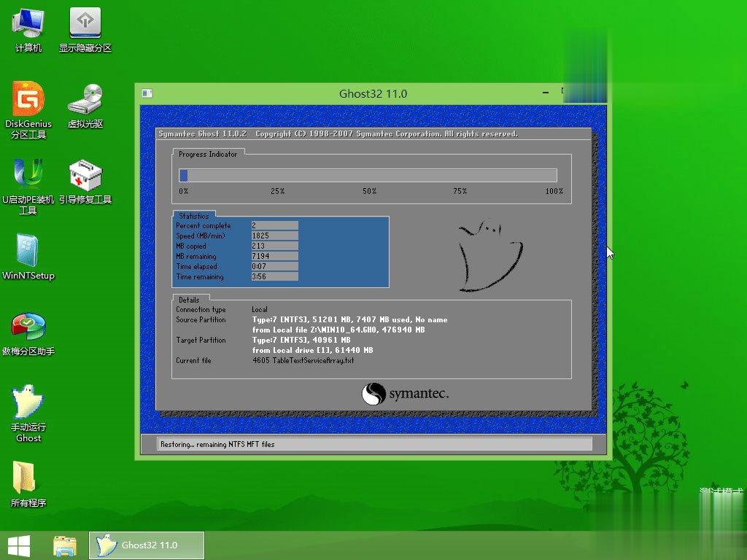The width and height of the screenshot is (747, 560).
Task: Click the Connection type value Local
Action: point(260,309)
